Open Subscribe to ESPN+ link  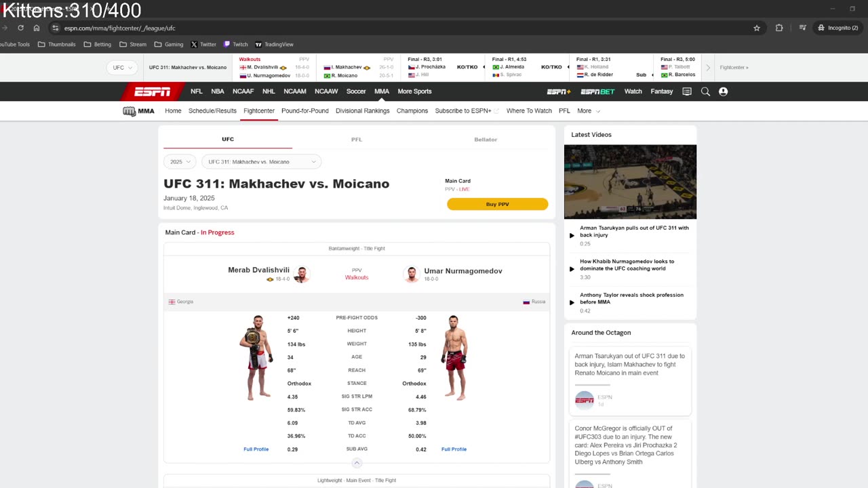[467, 111]
